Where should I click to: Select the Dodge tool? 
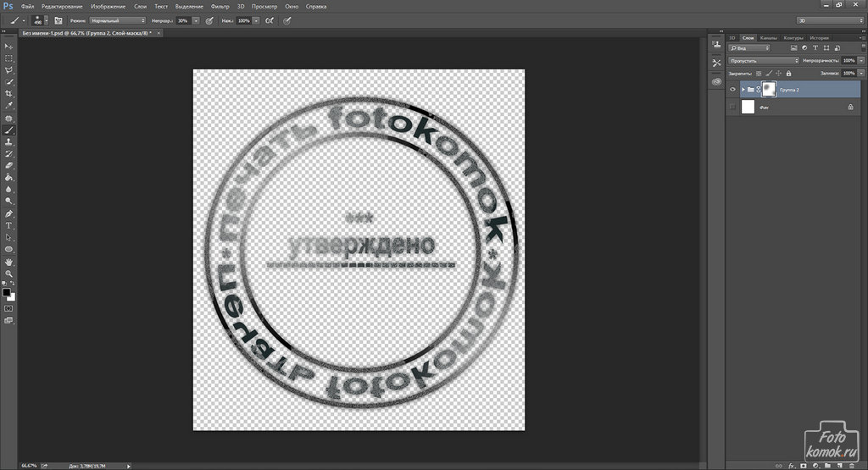[x=8, y=202]
